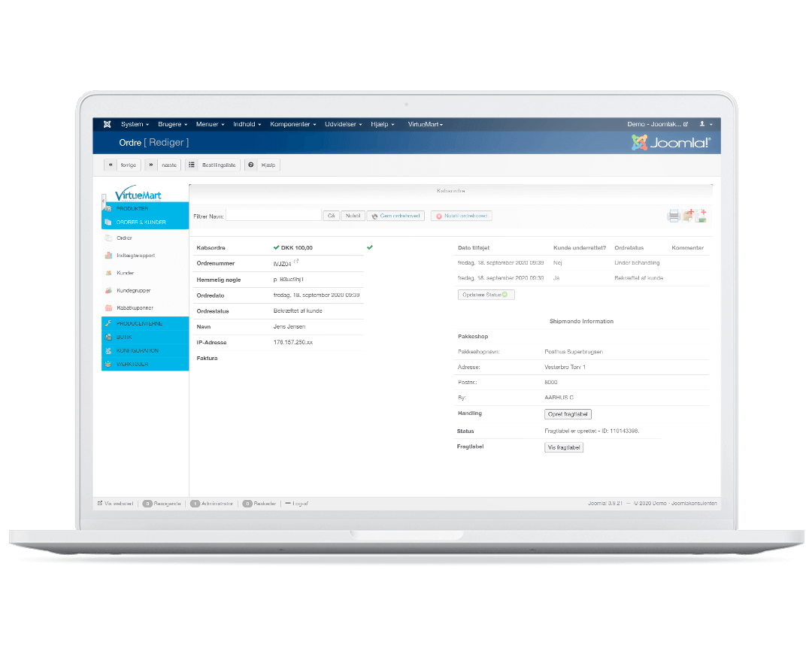Click the Kundegrupper icon in the sidebar
The width and height of the screenshot is (812, 648).
[108, 291]
